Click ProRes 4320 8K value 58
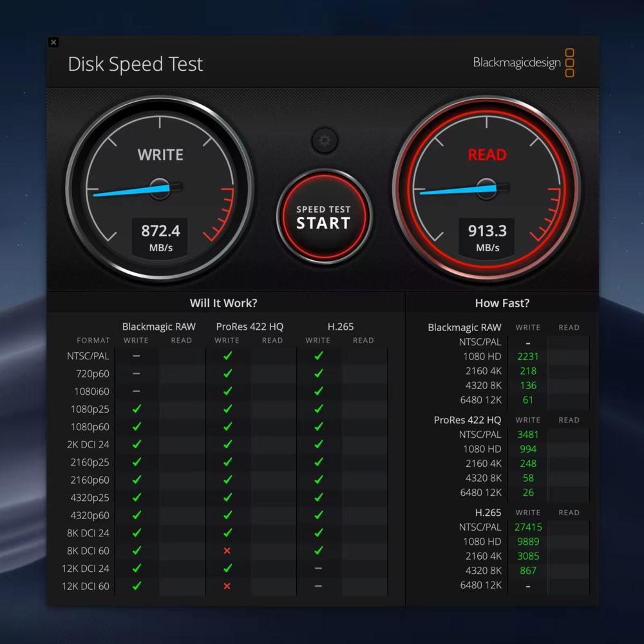 (x=528, y=478)
